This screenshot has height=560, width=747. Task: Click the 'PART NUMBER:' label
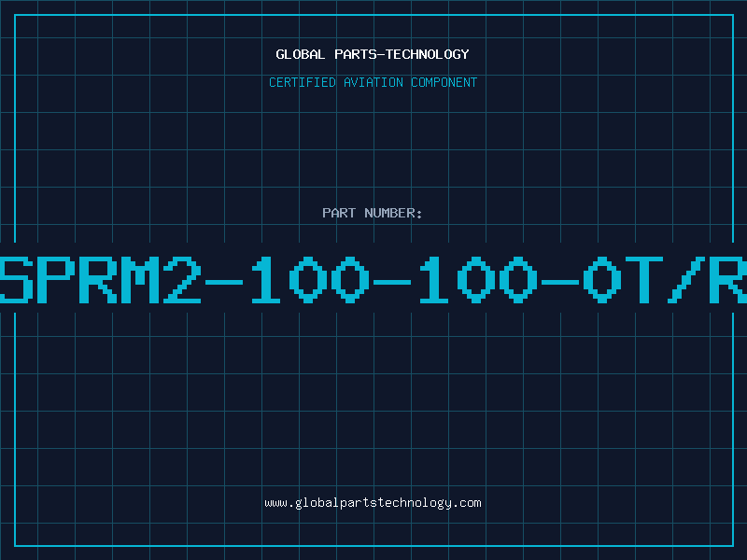tap(373, 213)
